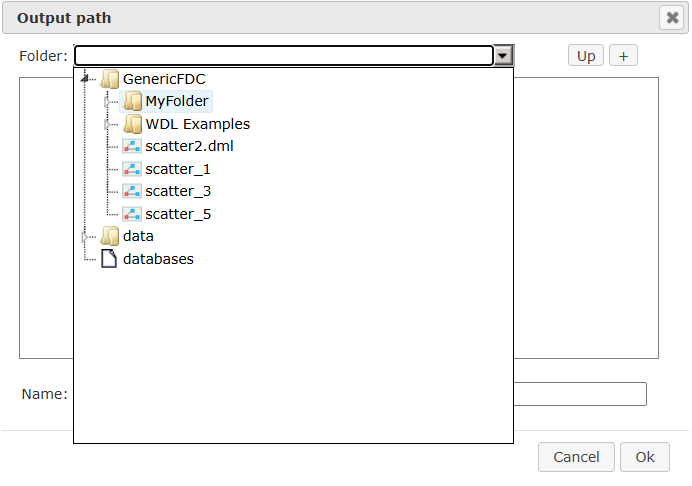The image size is (692, 486).
Task: Choose scatter2.dml entry
Action: pos(189,146)
